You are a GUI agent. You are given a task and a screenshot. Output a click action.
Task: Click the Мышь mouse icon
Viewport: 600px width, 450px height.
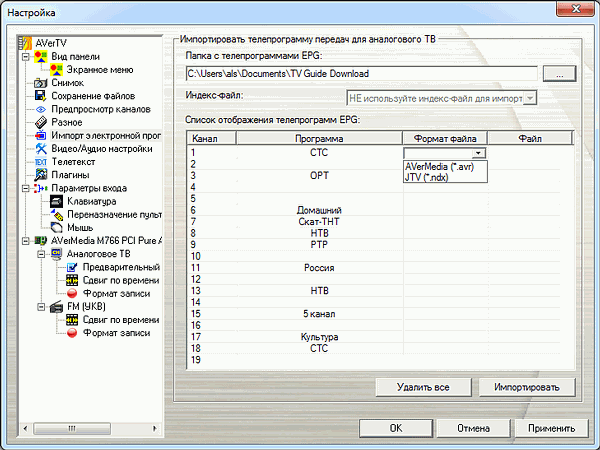(56, 228)
